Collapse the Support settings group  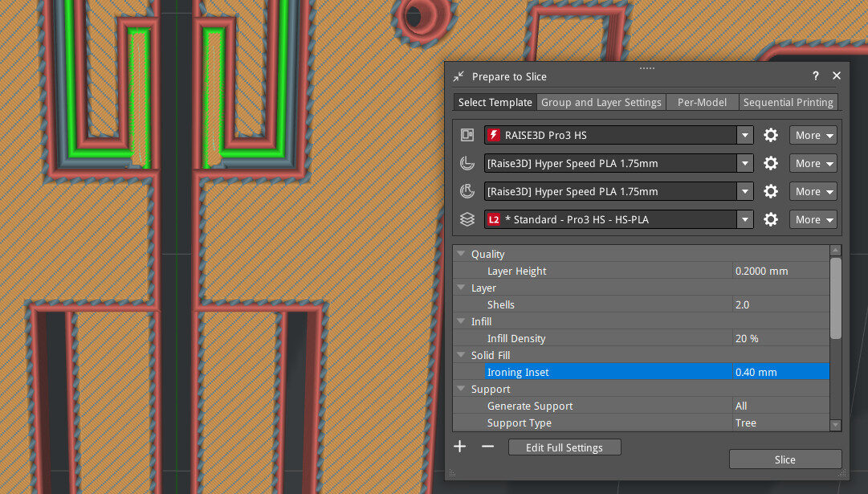pos(461,389)
